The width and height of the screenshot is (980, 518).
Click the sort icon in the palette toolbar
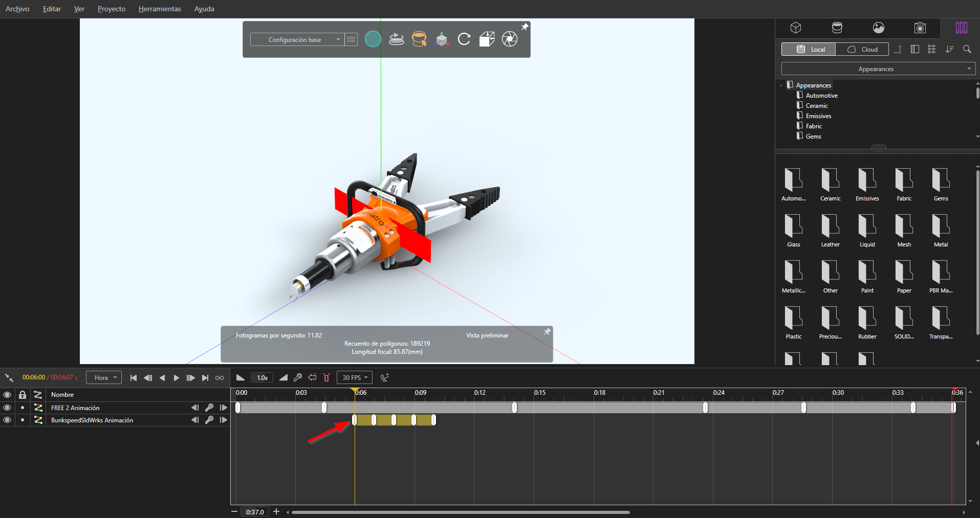coord(950,49)
